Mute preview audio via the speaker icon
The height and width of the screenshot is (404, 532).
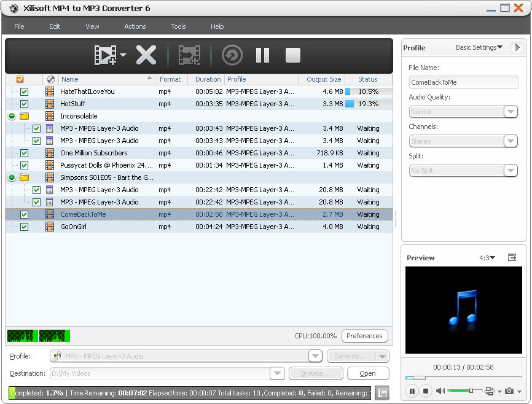pyautogui.click(x=439, y=391)
